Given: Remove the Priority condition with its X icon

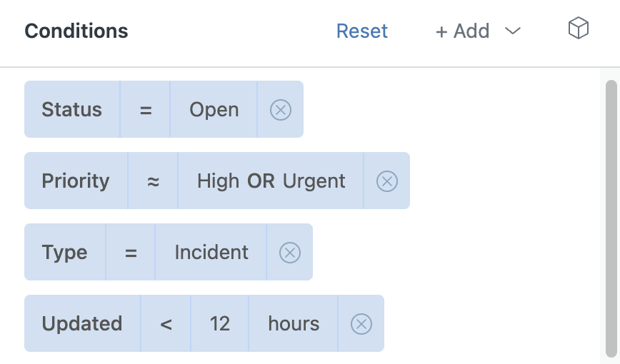Looking at the screenshot, I should (x=386, y=181).
